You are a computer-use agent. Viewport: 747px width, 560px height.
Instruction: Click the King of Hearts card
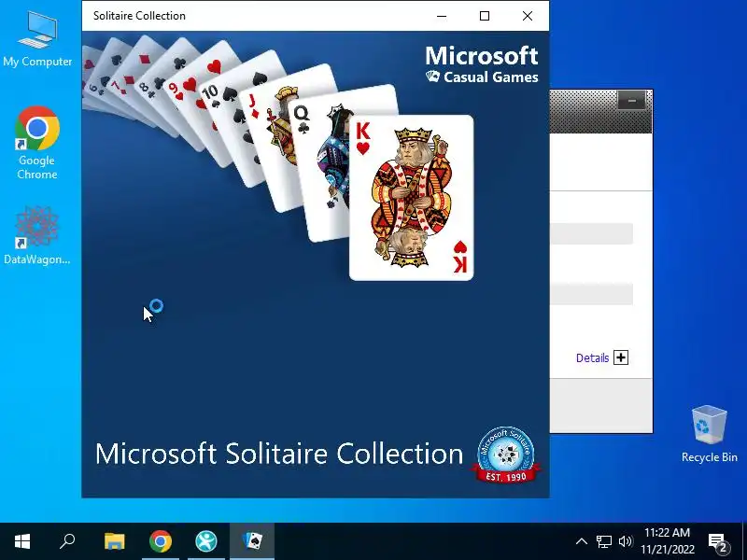(412, 198)
